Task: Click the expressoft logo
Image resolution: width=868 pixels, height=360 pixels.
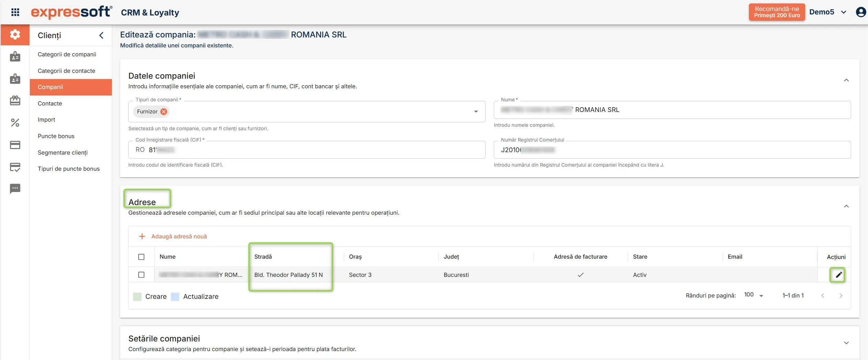Action: pos(71,12)
